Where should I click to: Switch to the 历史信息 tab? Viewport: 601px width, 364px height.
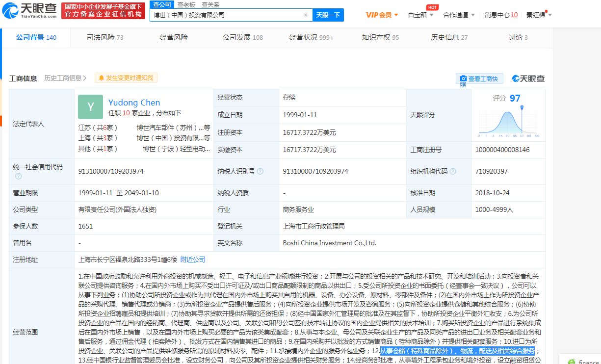449,37
